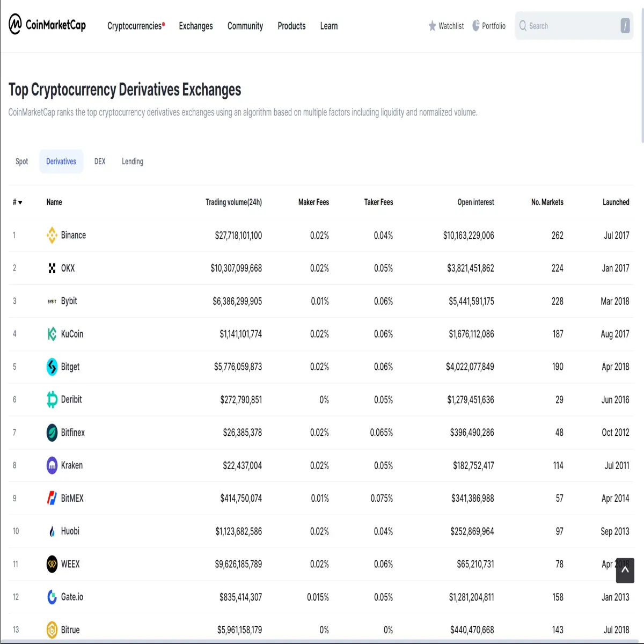Click Gate.io maker fee 0.015%
This screenshot has height=644, width=644.
[x=318, y=597]
